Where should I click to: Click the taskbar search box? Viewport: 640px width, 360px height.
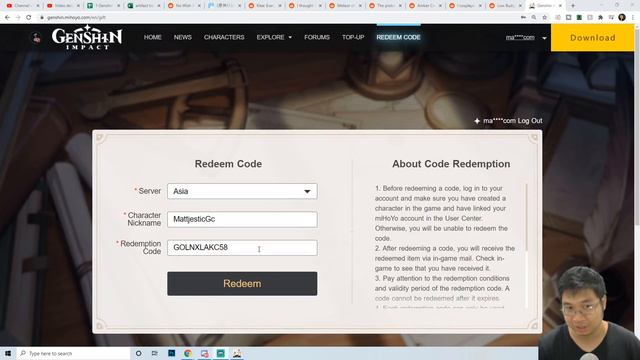73,353
